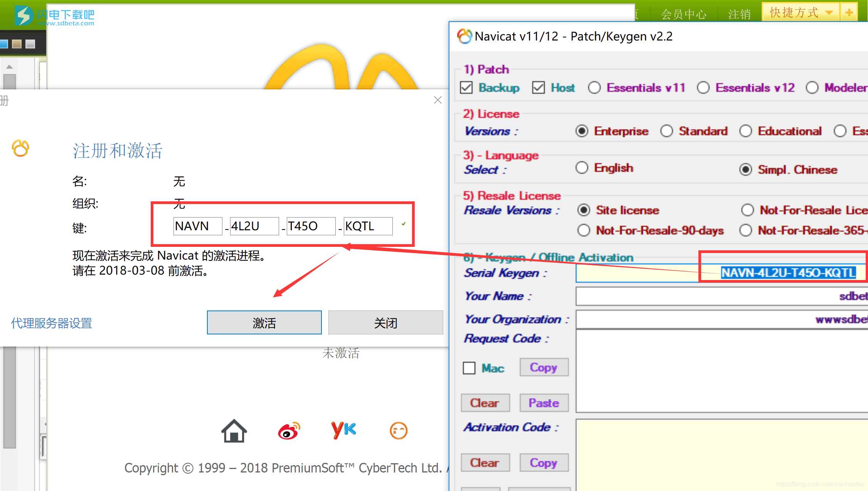Click the 关闭 close button
868x491 pixels.
(385, 322)
